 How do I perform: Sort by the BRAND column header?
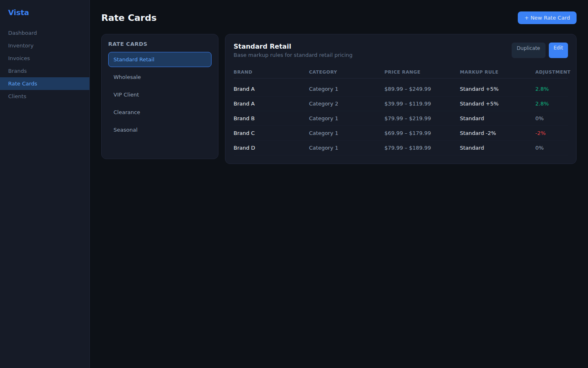(x=243, y=72)
